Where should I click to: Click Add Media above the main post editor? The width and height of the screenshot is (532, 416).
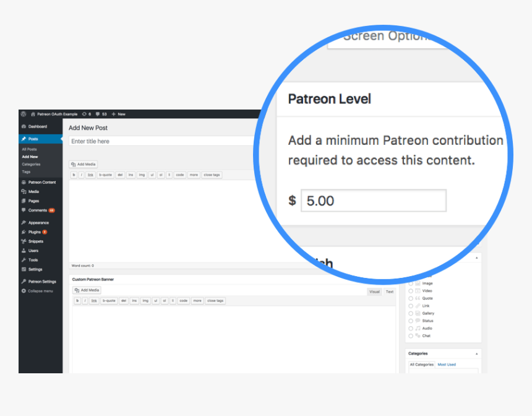click(84, 164)
